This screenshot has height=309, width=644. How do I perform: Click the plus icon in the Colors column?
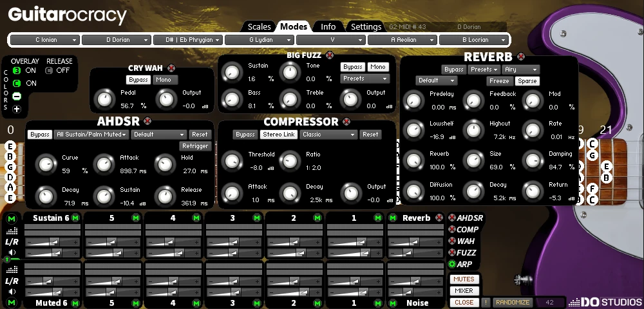(17, 109)
